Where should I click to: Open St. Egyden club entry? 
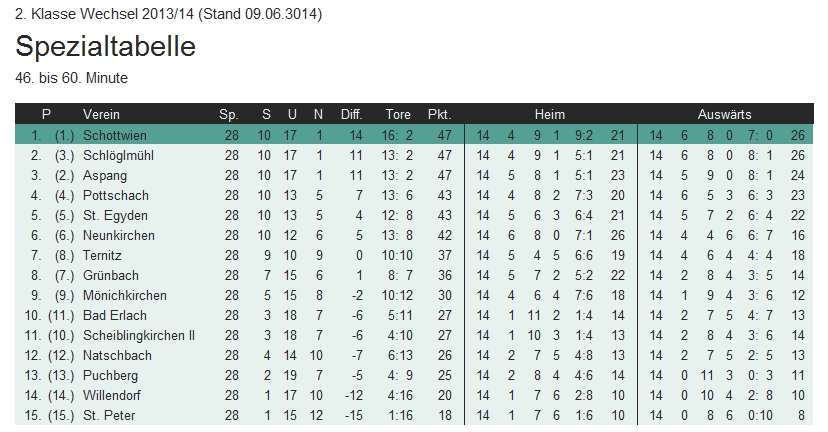111,215
